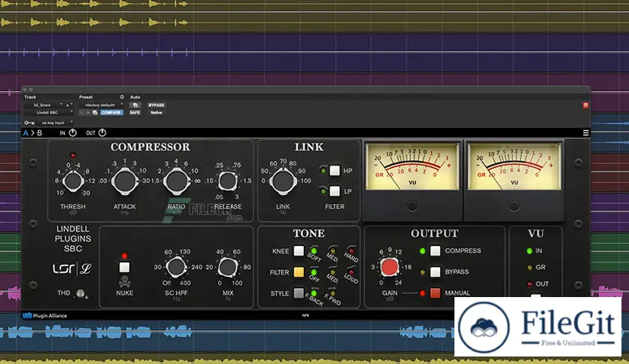Click the Plugin Alliance logo

44,316
